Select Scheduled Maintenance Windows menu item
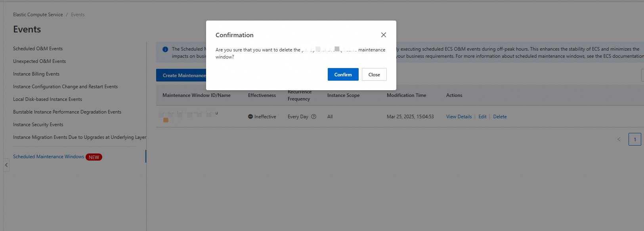Screen dimensions: 644x231 click(x=48, y=157)
